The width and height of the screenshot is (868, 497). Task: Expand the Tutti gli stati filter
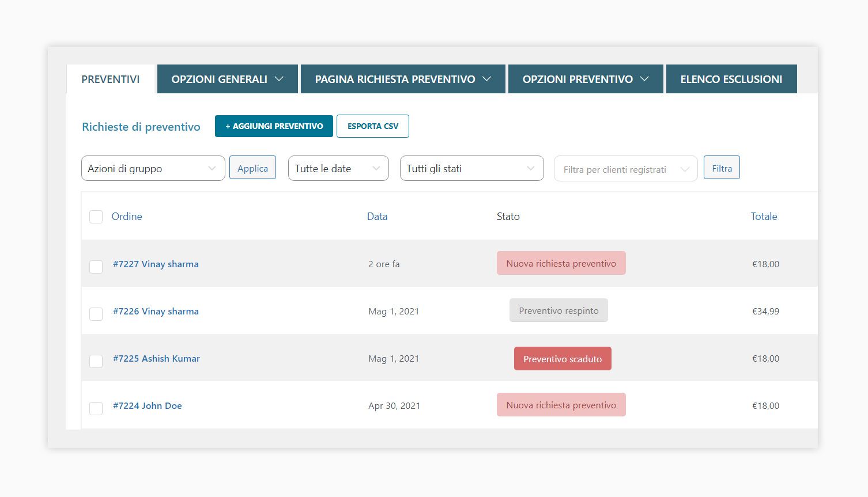coord(471,168)
